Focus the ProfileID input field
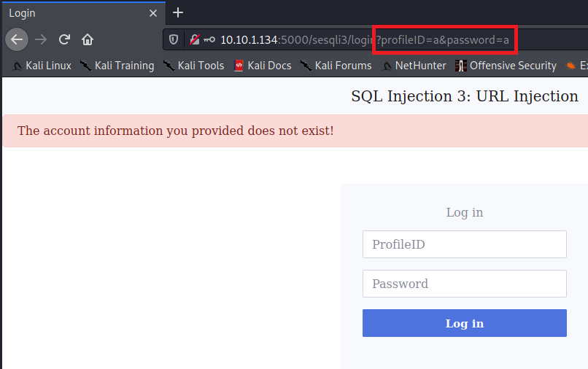Screen dimensions: 588x369 coord(464,244)
